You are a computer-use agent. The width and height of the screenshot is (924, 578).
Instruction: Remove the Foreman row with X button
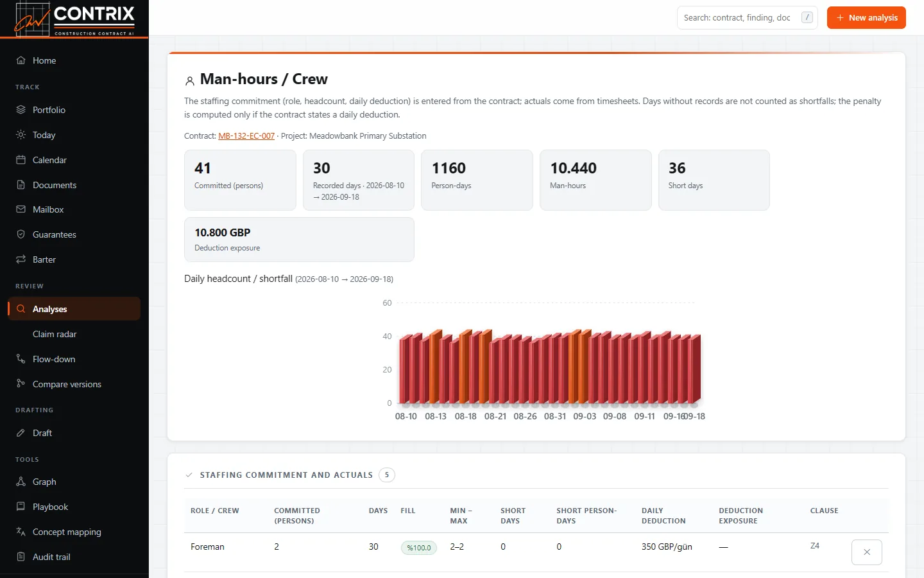866,552
